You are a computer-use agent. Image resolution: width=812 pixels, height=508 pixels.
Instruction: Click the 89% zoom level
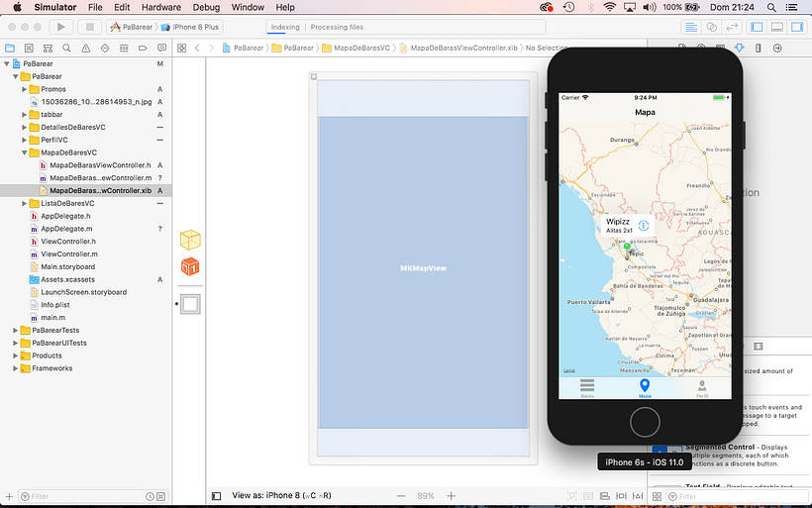click(x=426, y=496)
